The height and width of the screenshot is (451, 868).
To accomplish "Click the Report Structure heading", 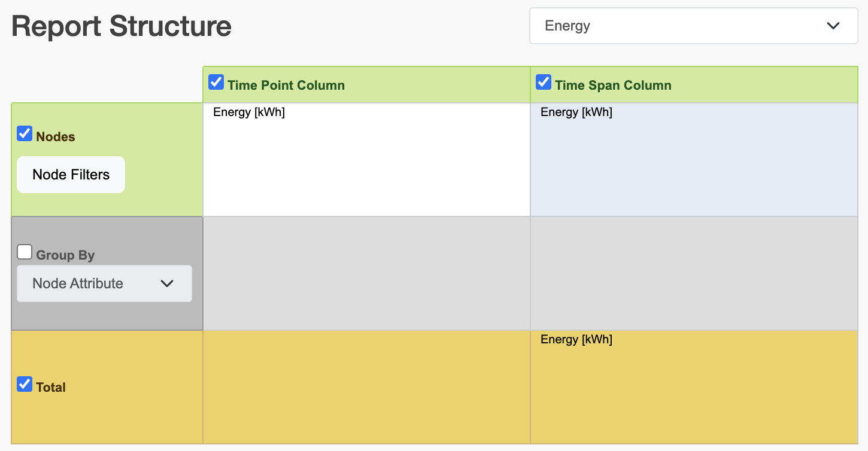I will click(x=122, y=26).
